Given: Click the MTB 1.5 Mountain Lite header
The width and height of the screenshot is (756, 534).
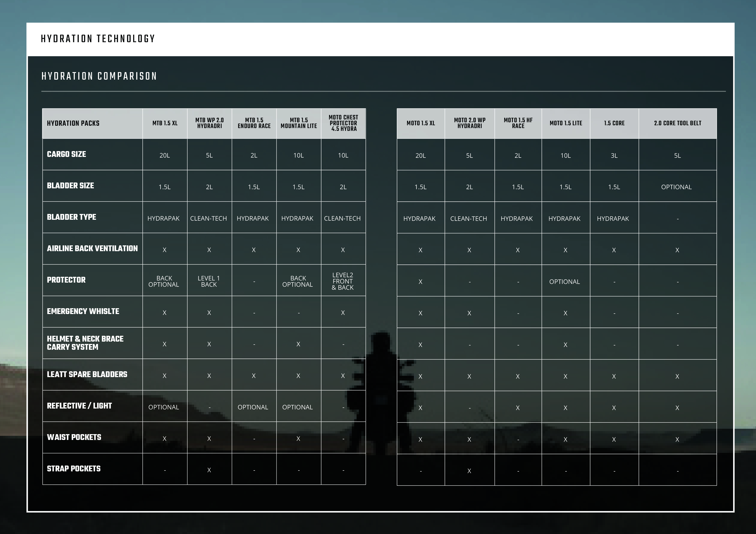Looking at the screenshot, I should point(299,123).
